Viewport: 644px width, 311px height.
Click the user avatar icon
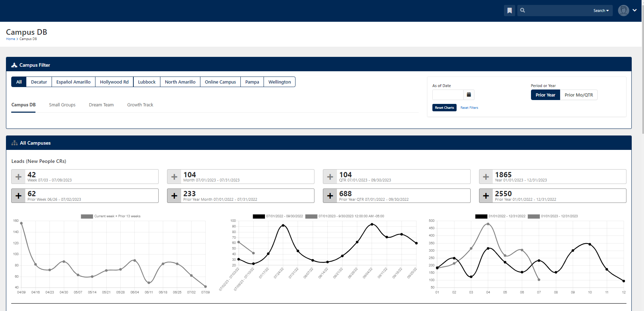[x=623, y=11]
